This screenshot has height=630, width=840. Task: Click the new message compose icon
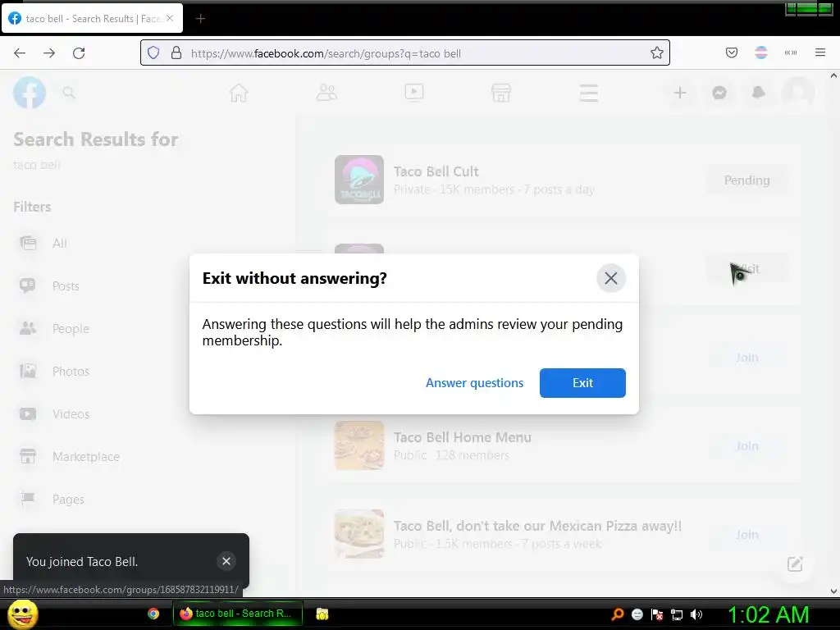(x=795, y=564)
